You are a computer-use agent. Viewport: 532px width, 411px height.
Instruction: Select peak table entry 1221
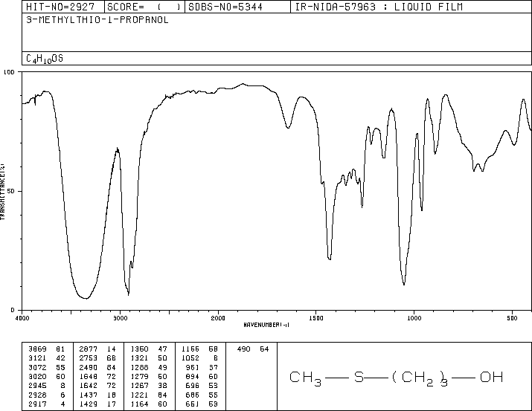tap(139, 395)
